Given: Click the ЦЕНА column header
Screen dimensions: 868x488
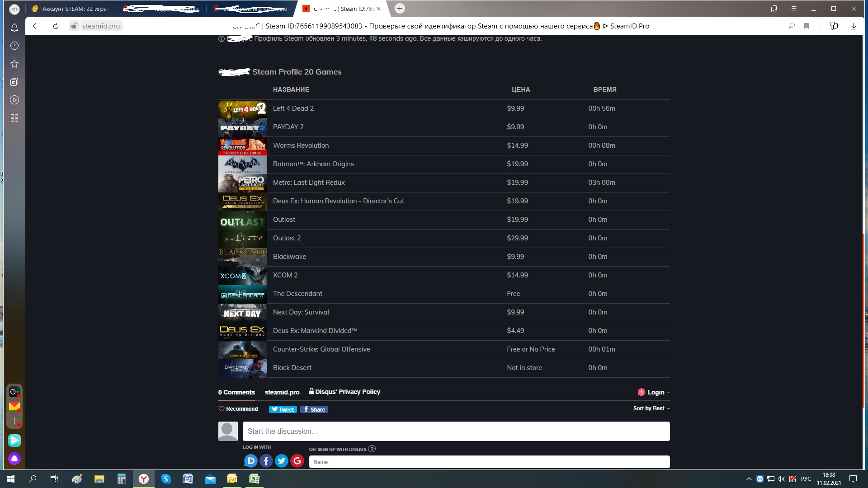Looking at the screenshot, I should (521, 89).
